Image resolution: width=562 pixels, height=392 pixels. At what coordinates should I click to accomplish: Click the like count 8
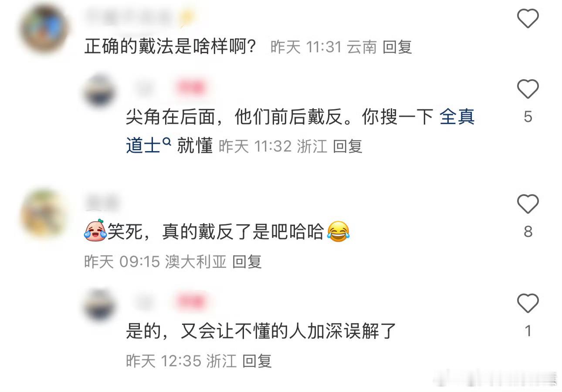click(x=528, y=232)
